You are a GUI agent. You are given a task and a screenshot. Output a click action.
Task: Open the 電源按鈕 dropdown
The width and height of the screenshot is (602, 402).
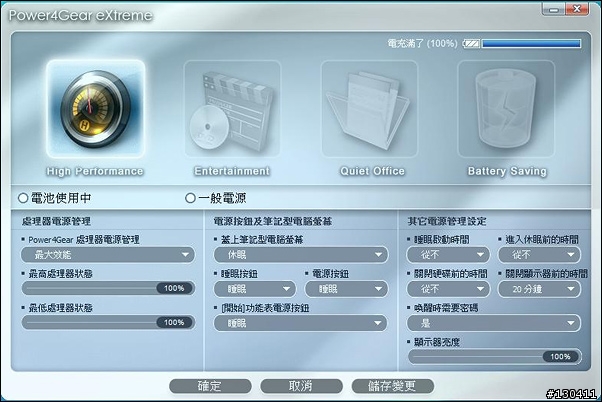coord(346,289)
